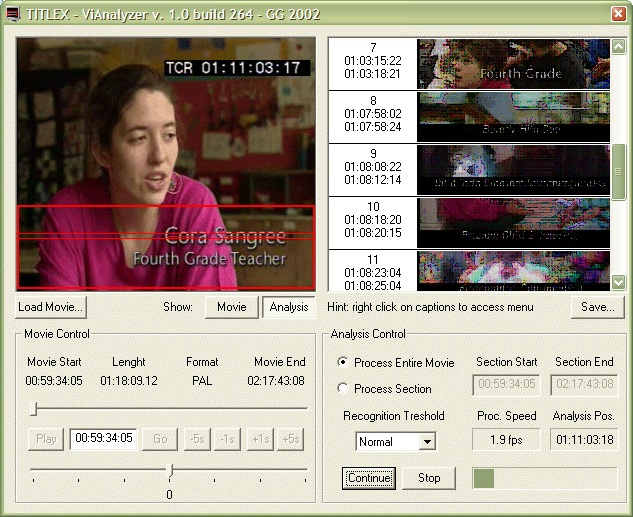Screen dimensions: 633x517
Task: Click the timecode field showing 00:59:34:05
Action: [x=104, y=439]
